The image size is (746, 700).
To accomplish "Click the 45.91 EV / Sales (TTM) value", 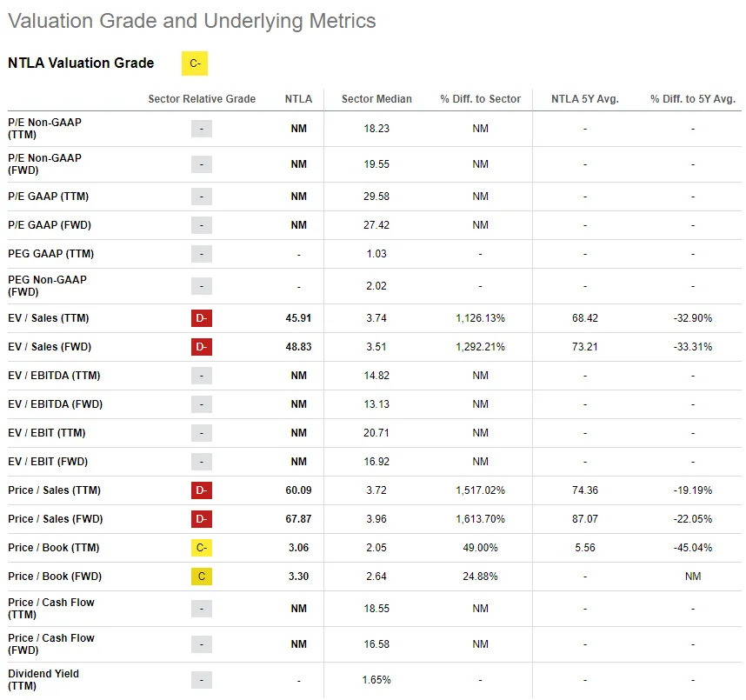I will [x=299, y=318].
